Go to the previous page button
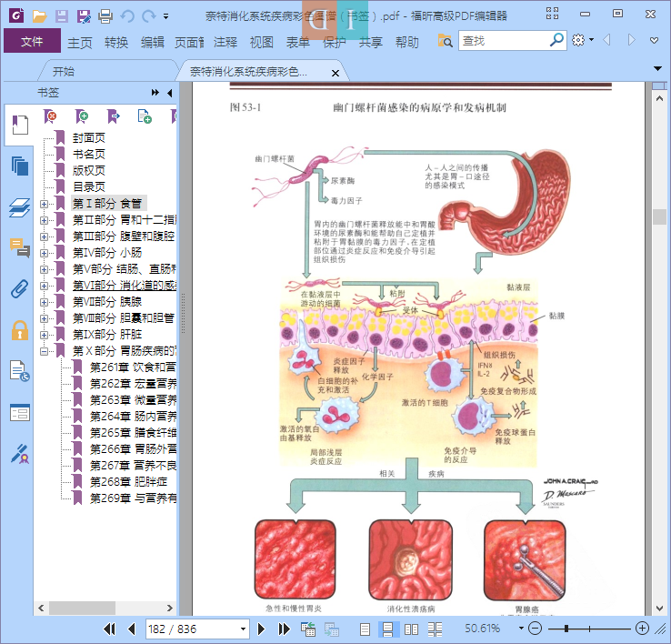Screen dimensions: 671x644 [x=131, y=629]
